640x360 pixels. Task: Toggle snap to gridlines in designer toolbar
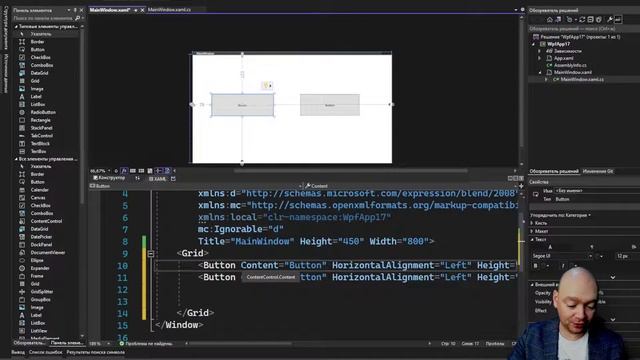click(x=141, y=171)
